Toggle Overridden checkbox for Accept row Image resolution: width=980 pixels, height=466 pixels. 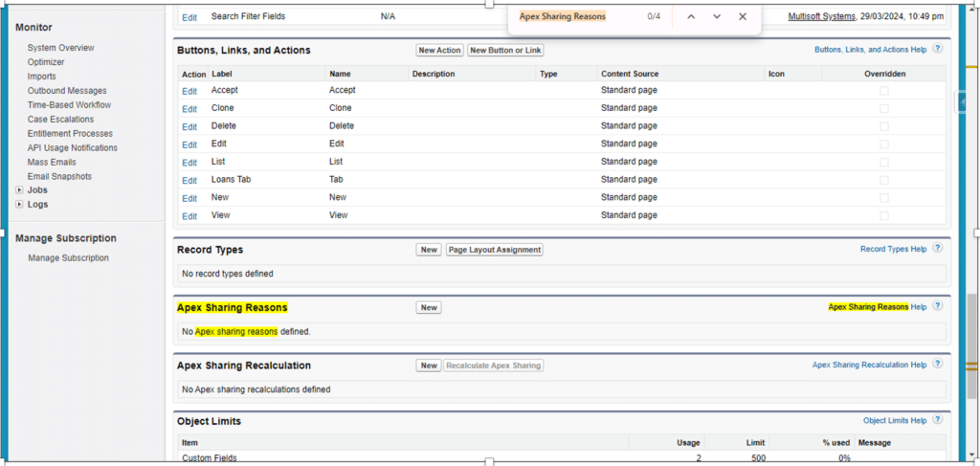tap(883, 91)
